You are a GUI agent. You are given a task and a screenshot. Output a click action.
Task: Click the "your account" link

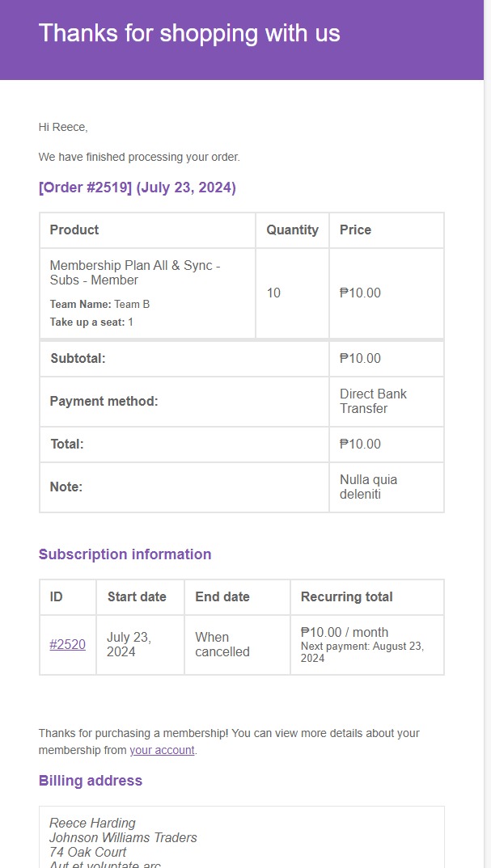tap(162, 750)
